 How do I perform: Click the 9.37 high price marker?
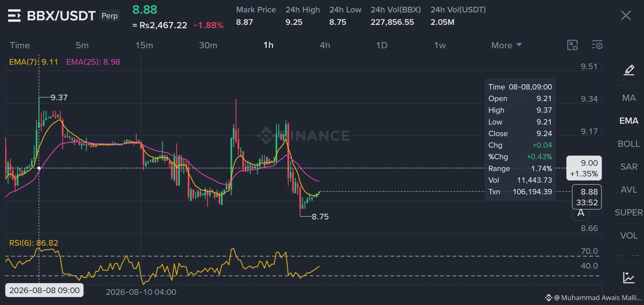click(59, 97)
